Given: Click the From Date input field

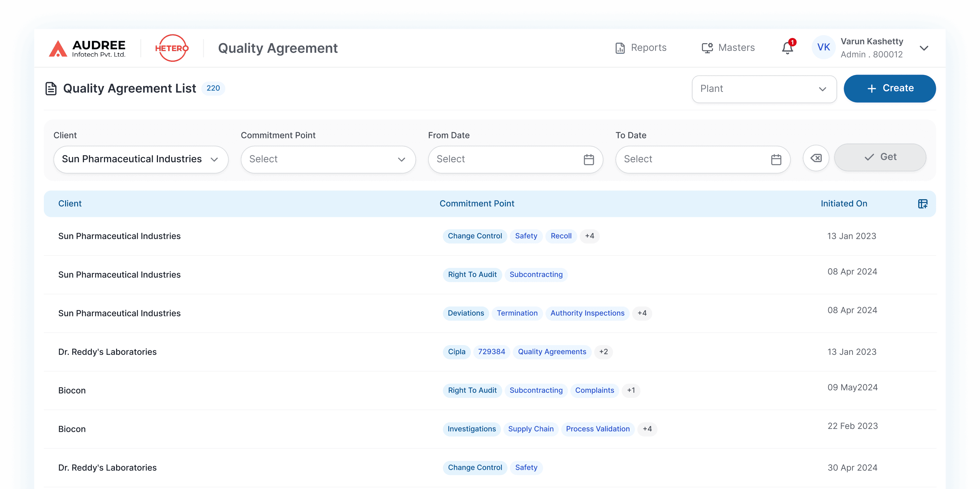Looking at the screenshot, I should click(x=504, y=159).
